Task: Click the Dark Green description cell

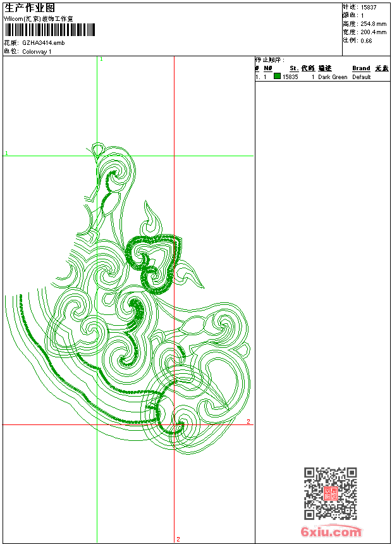Action: (x=333, y=77)
